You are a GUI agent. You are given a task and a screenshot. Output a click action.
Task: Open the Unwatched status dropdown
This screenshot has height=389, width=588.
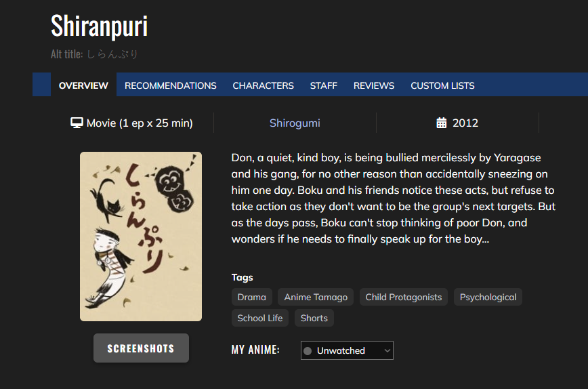click(347, 350)
